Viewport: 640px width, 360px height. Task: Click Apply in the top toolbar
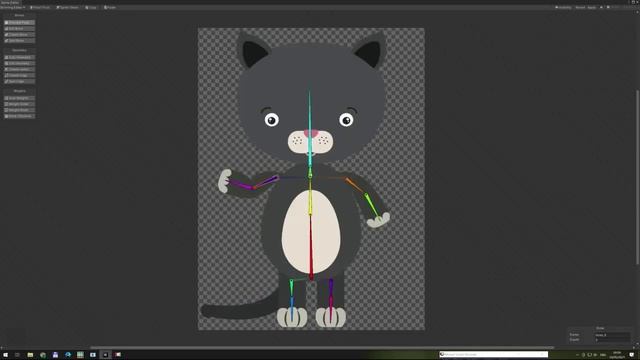[591, 7]
